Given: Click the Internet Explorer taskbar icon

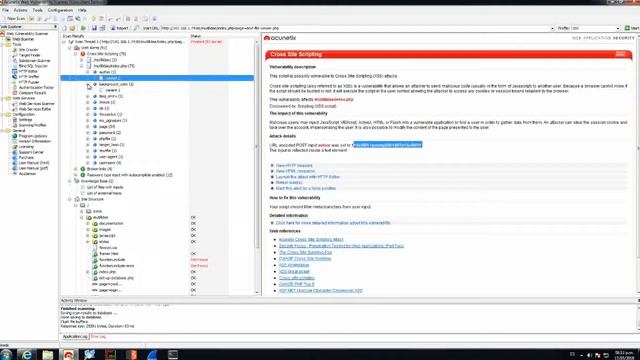Looking at the screenshot, I should [x=27, y=354].
